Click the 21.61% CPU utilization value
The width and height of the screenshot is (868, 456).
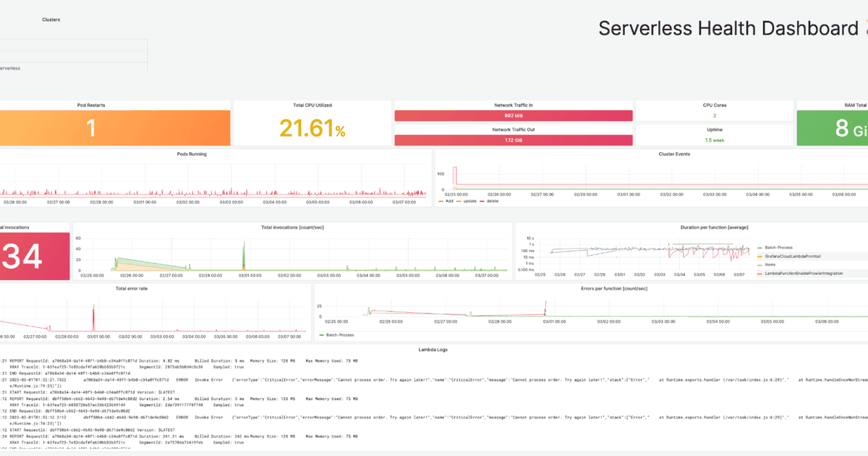click(x=312, y=129)
